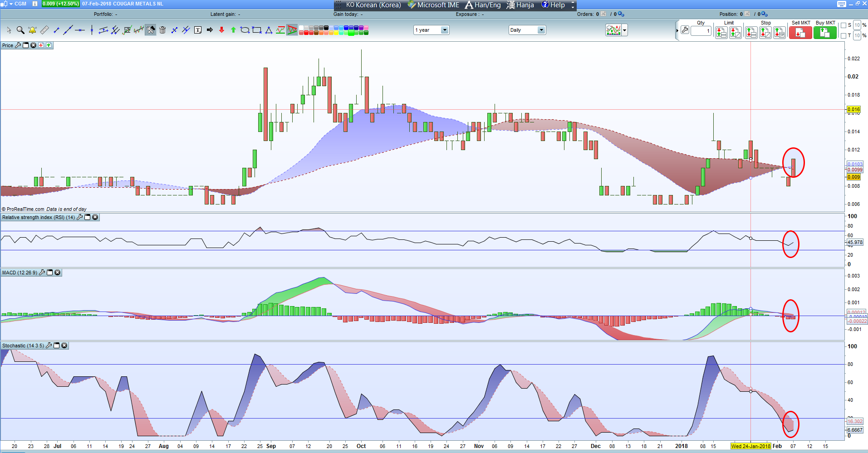
Task: Open Price panel wrench settings
Action: tap(18, 45)
